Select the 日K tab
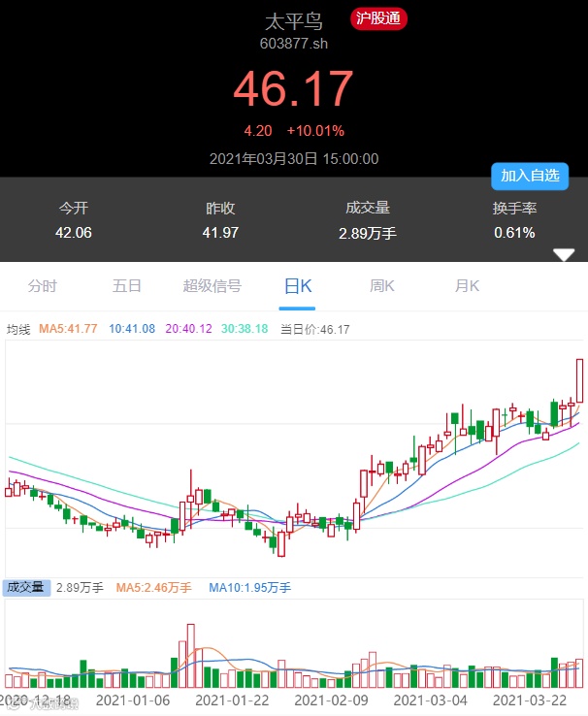This screenshot has height=716, width=588. tap(298, 286)
